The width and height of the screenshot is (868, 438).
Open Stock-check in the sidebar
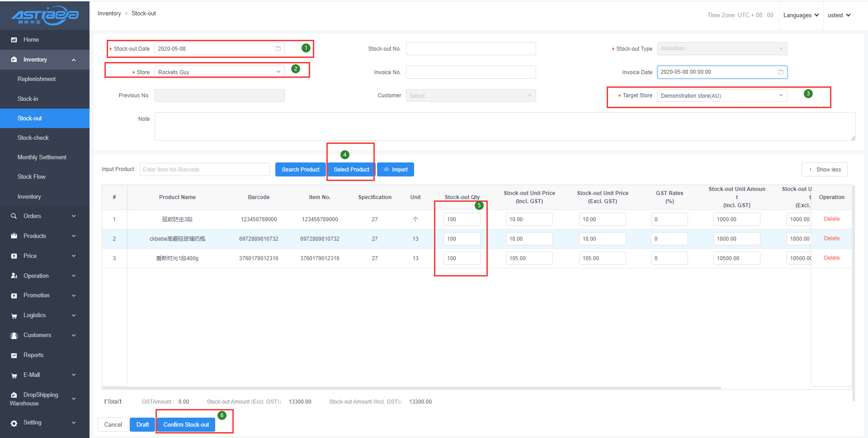click(33, 138)
